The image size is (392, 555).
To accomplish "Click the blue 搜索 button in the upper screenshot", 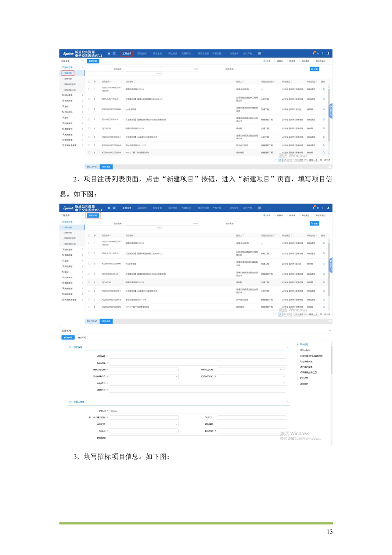I will (314, 69).
